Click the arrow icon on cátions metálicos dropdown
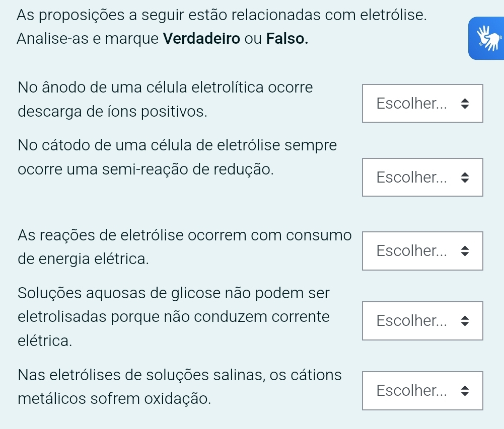The height and width of the screenshot is (429, 504). click(465, 391)
